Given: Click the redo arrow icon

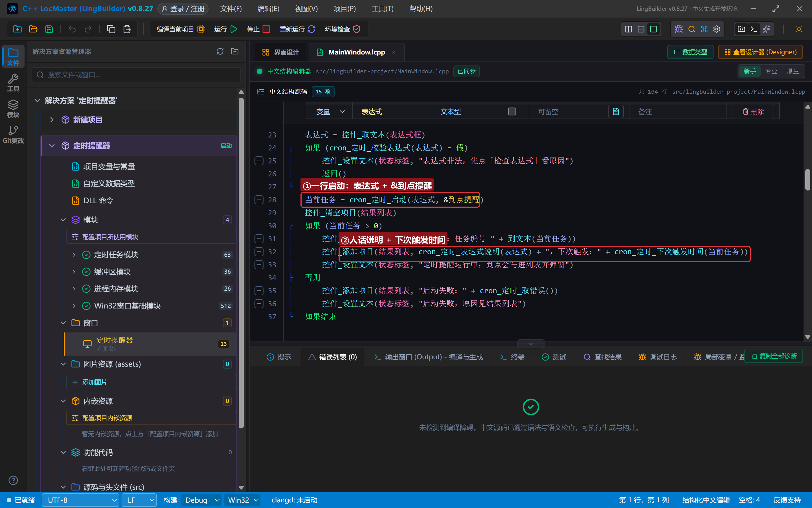Looking at the screenshot, I should 88,29.
